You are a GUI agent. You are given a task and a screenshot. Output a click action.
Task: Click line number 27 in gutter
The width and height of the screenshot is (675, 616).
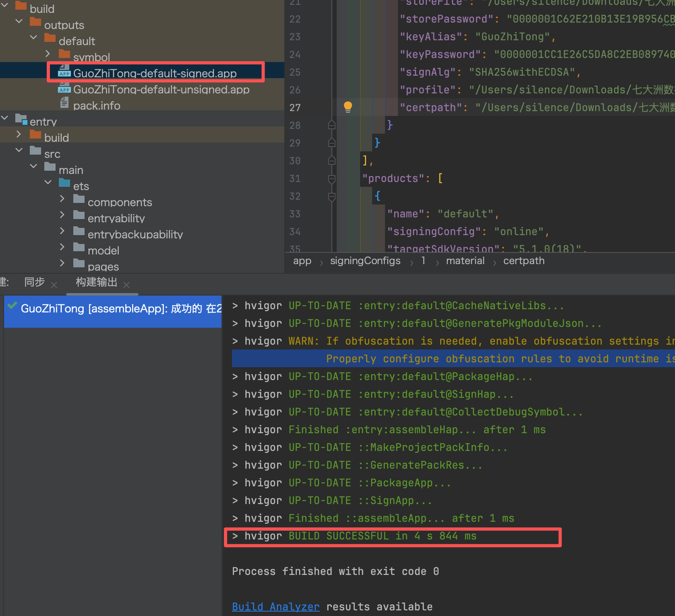click(295, 107)
